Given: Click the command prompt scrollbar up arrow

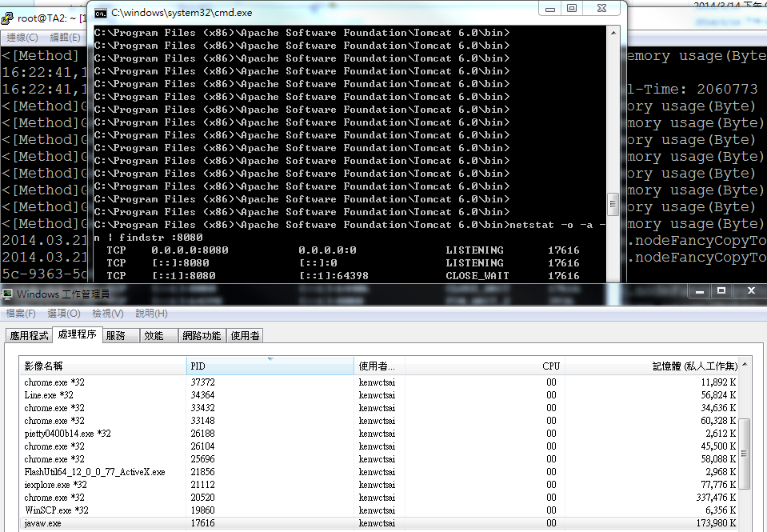Looking at the screenshot, I should [x=612, y=31].
